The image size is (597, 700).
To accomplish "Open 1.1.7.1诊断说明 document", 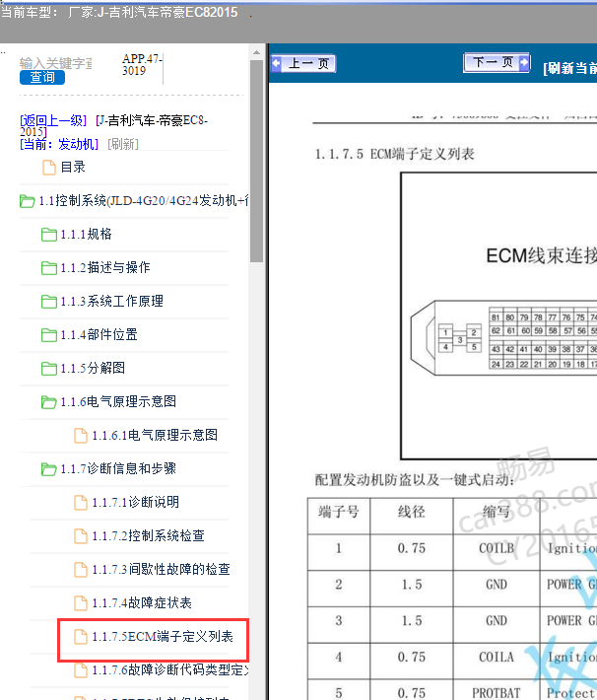I will [136, 502].
